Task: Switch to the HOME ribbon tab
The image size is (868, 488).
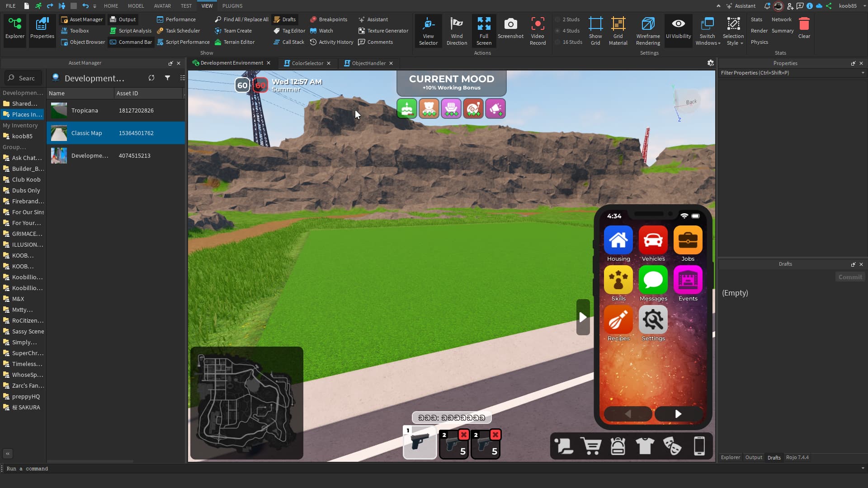Action: point(111,6)
